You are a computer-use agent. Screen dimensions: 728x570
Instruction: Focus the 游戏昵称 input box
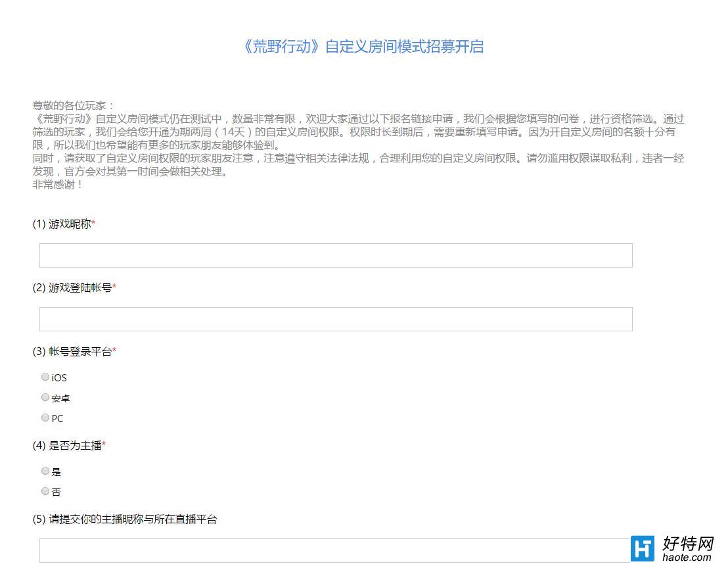pyautogui.click(x=336, y=256)
